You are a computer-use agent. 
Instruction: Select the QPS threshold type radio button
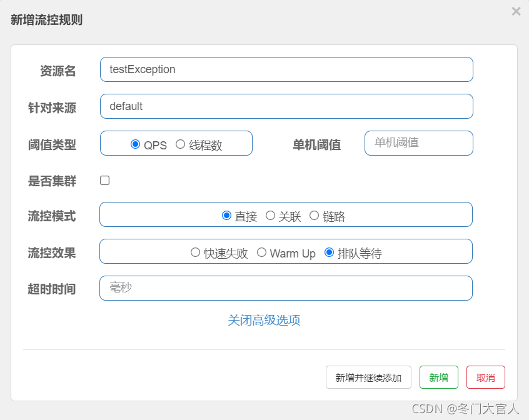(x=136, y=144)
